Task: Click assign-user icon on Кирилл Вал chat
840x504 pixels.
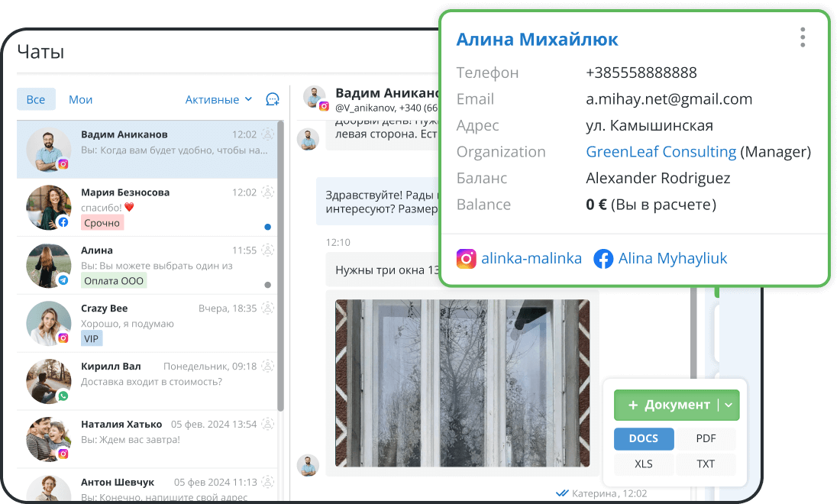Action: click(x=267, y=367)
